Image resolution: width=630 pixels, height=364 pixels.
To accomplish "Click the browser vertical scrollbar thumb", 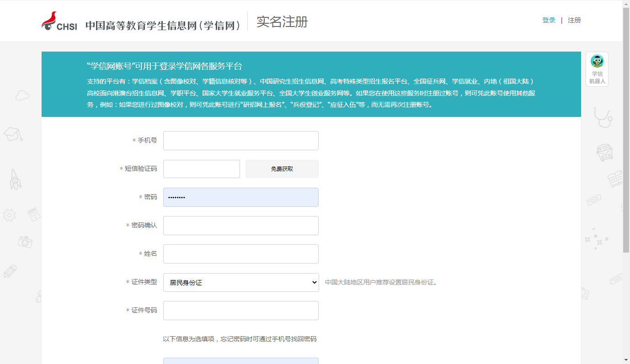I will click(626, 130).
